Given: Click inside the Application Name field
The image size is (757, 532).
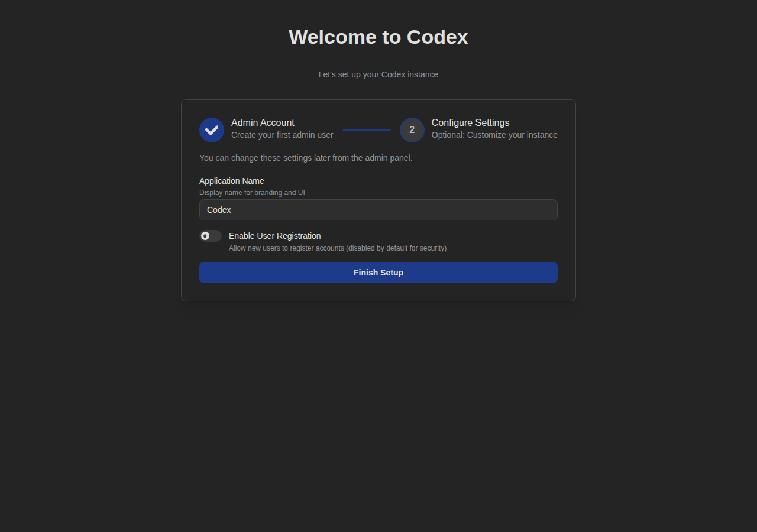Looking at the screenshot, I should [x=378, y=210].
